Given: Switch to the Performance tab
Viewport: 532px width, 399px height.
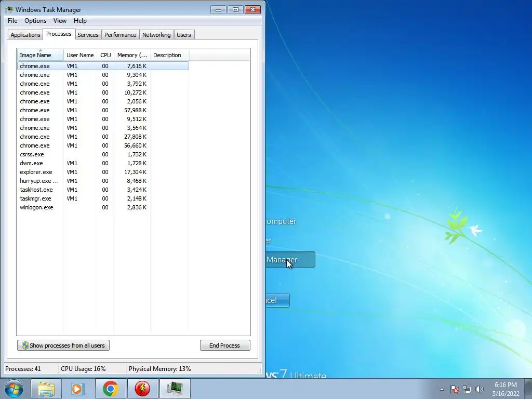Looking at the screenshot, I should click(120, 35).
